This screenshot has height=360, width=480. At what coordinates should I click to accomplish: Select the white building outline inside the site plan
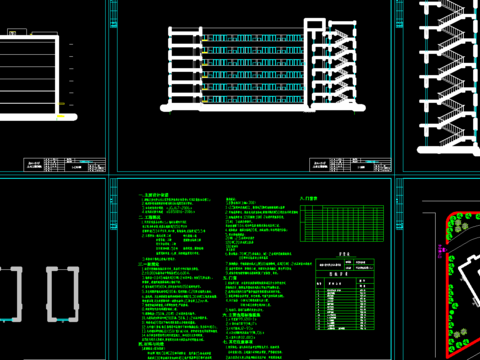click(x=469, y=278)
